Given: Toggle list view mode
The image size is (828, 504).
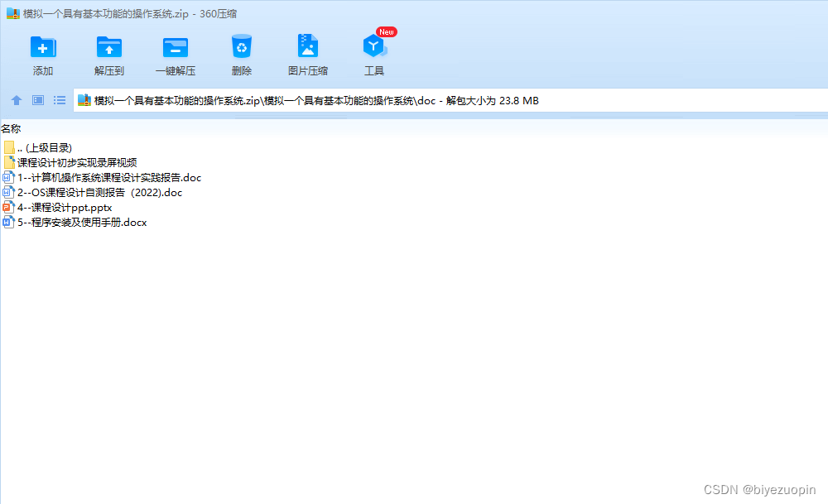Looking at the screenshot, I should pyautogui.click(x=59, y=100).
